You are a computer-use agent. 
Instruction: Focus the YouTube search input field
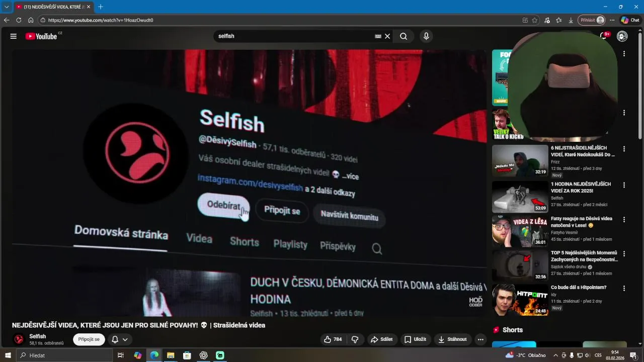294,36
